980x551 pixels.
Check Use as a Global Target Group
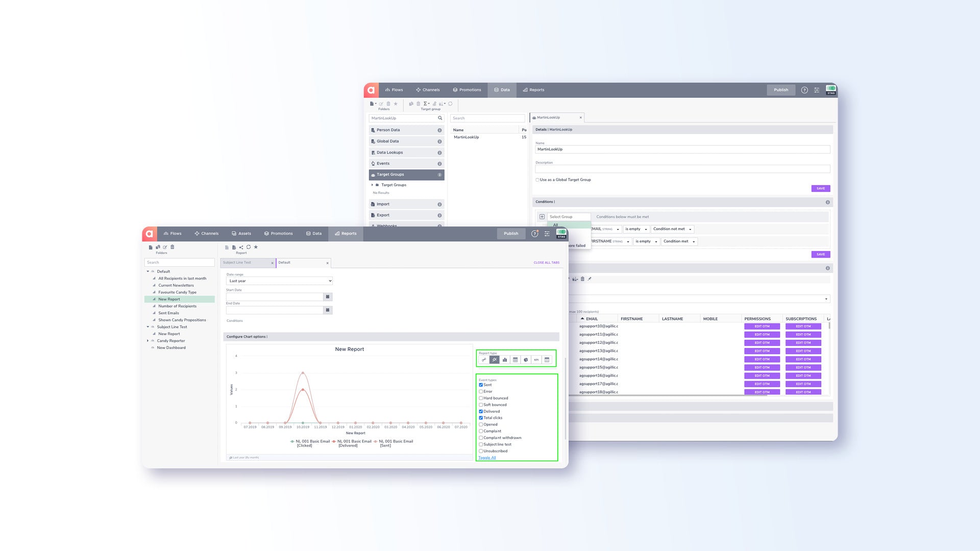pos(537,180)
